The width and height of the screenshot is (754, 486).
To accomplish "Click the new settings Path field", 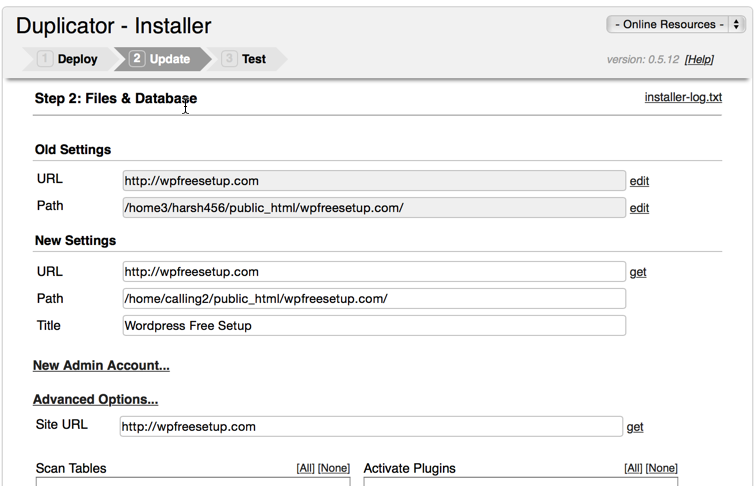I will pos(374,298).
